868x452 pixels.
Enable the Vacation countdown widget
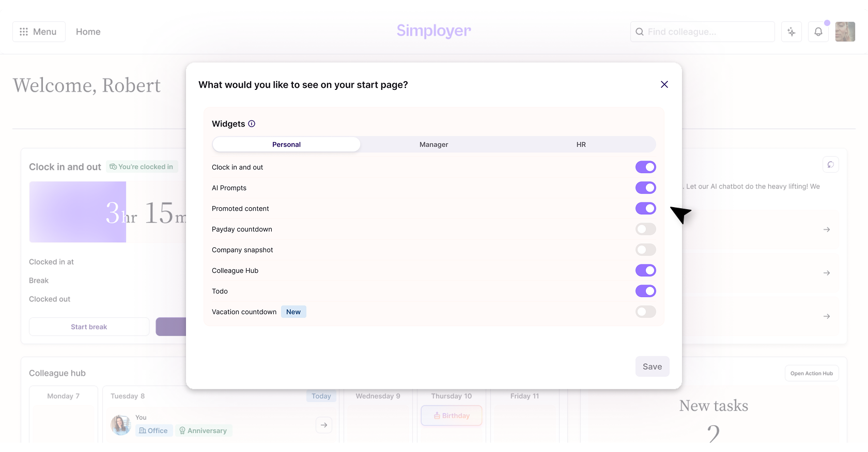[646, 311]
